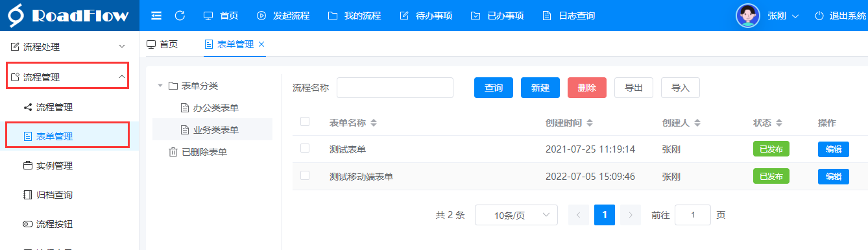
Task: Click the RoadFlow logo
Action: point(69,16)
